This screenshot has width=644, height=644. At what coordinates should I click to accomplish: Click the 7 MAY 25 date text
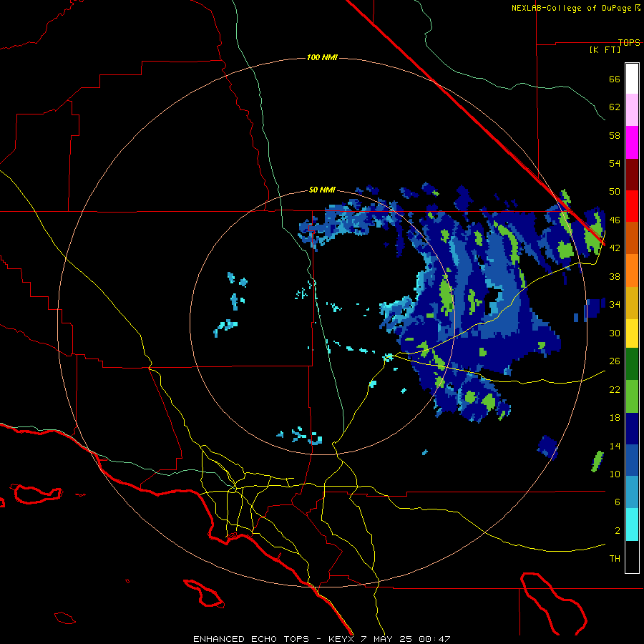point(387,639)
